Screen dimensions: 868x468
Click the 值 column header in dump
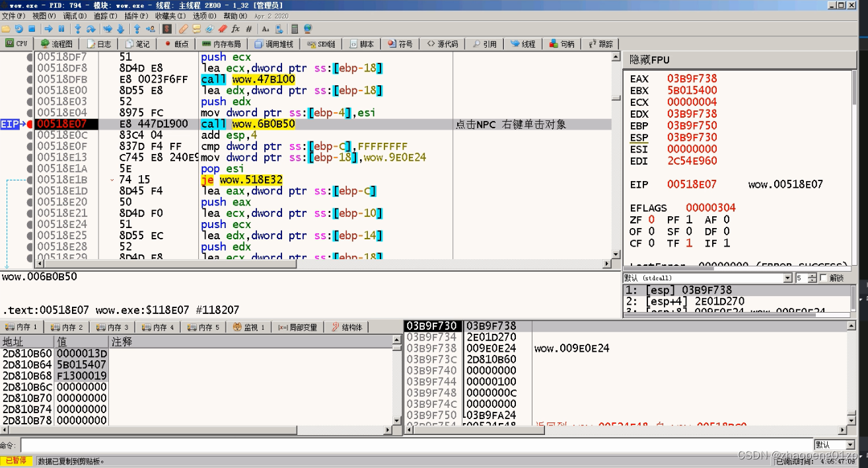pyautogui.click(x=82, y=342)
